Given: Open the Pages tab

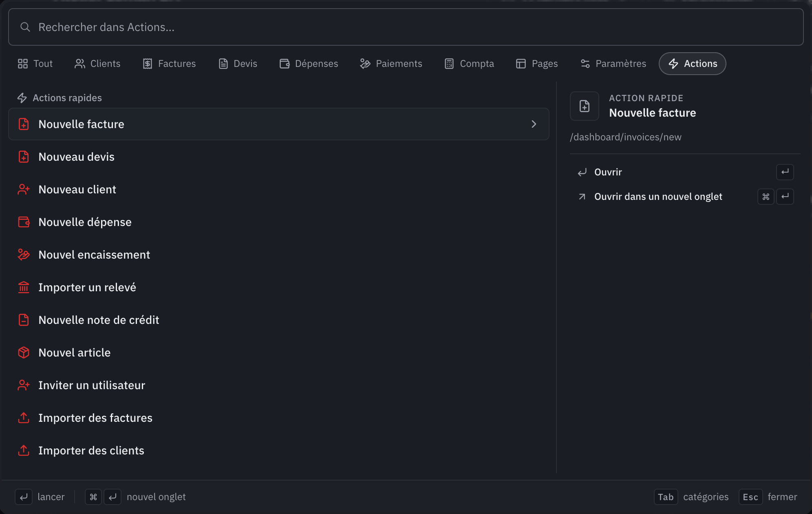Looking at the screenshot, I should (x=537, y=64).
